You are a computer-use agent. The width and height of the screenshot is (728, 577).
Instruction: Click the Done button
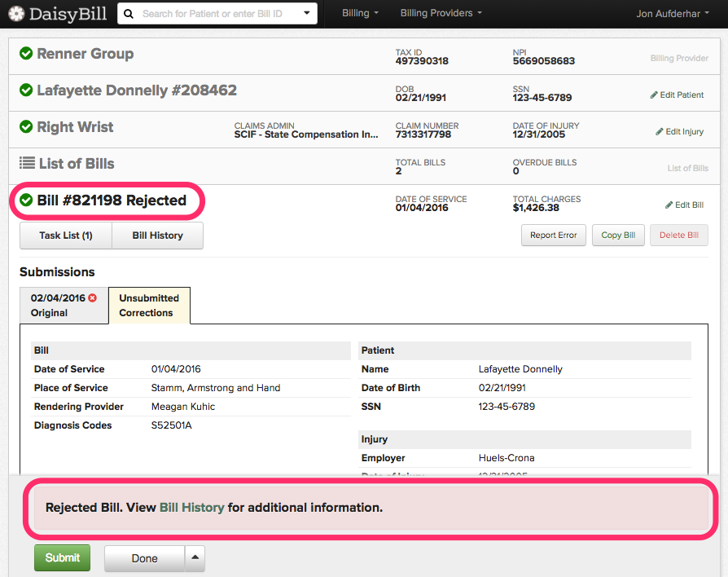pyautogui.click(x=144, y=558)
